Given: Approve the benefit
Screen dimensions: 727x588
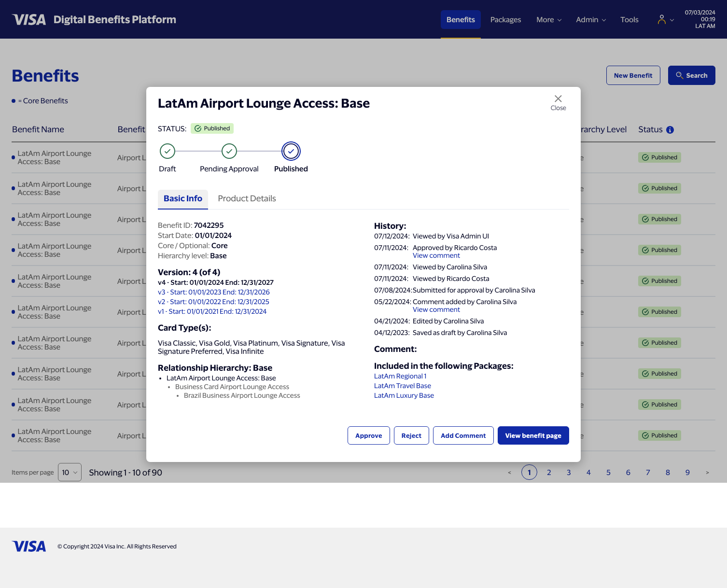Looking at the screenshot, I should click(x=369, y=435).
